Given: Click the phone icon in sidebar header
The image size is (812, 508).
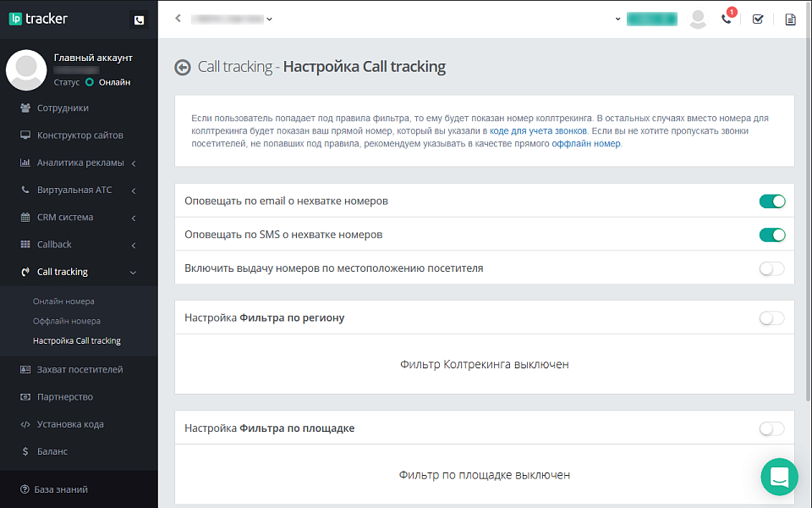Looking at the screenshot, I should point(139,20).
